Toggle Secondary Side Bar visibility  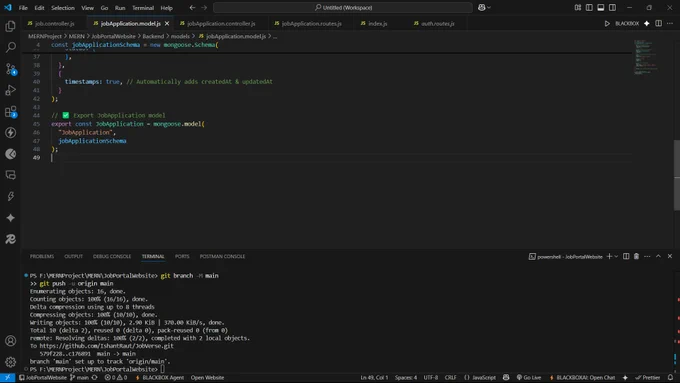pos(612,7)
